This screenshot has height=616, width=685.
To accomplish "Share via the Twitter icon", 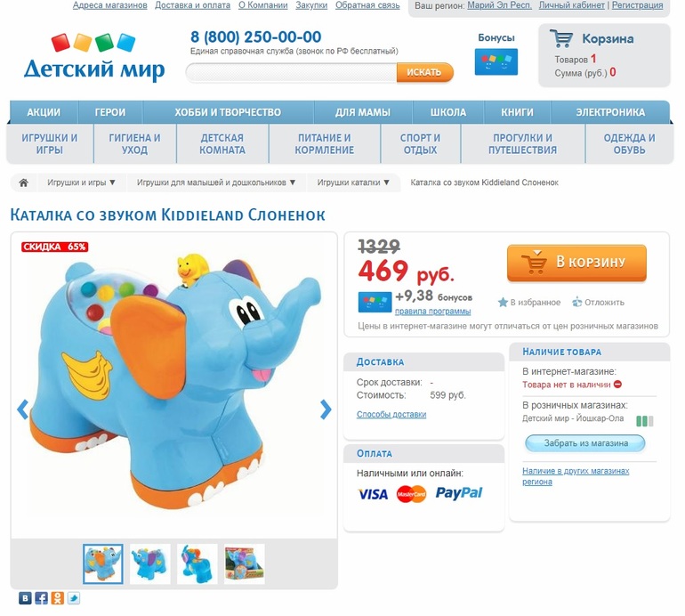I will point(73,598).
